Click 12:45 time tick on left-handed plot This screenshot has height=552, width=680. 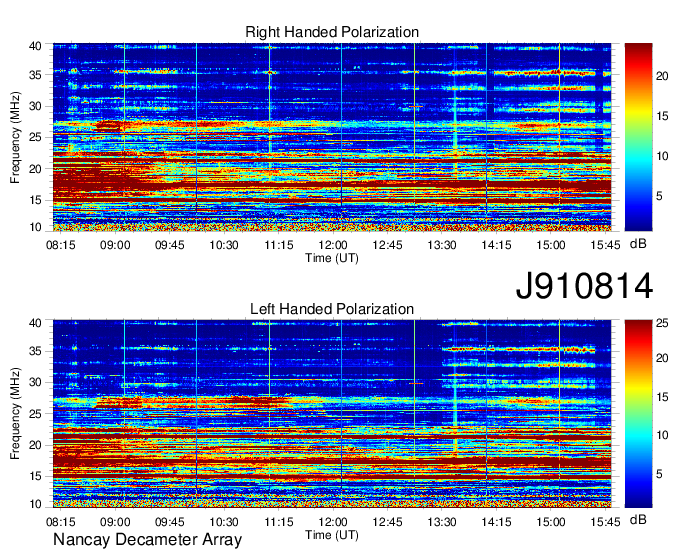pos(387,522)
